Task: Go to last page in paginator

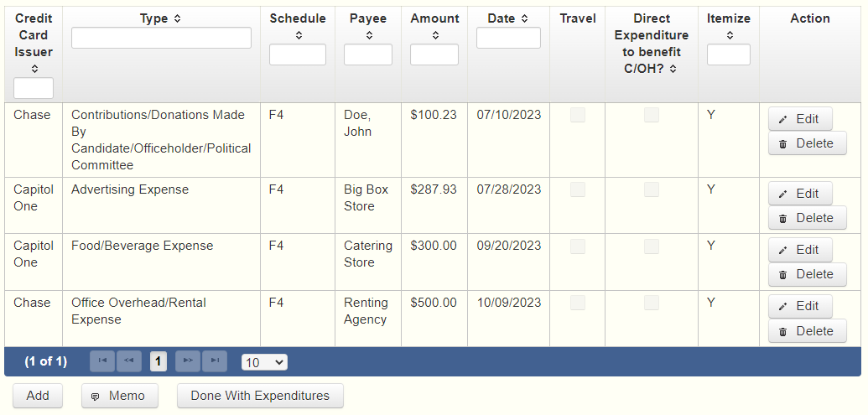Action: coord(215,361)
